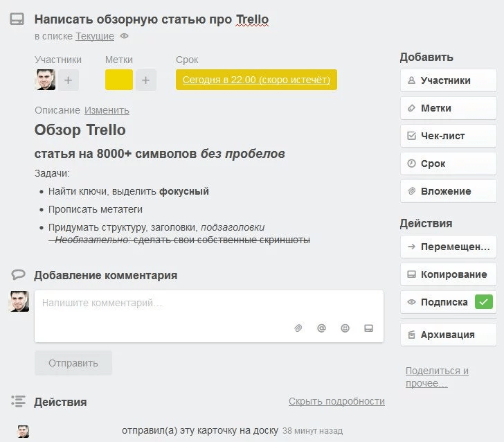Select the yellow label swatch

[x=119, y=80]
